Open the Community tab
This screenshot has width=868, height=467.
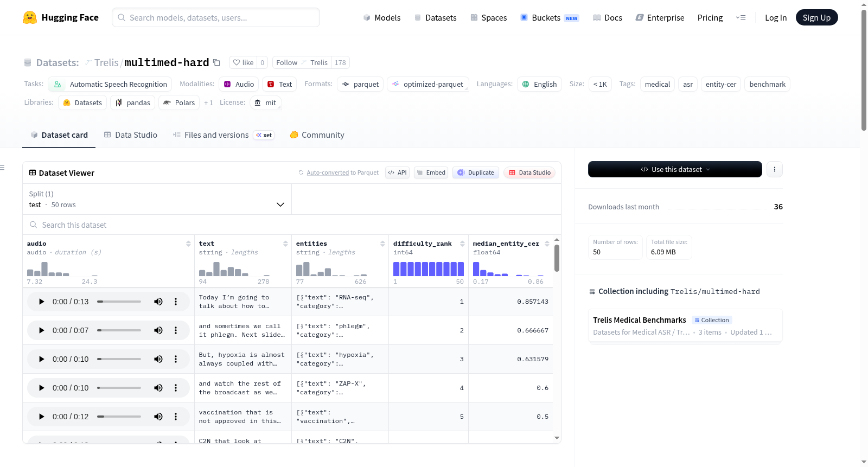(x=317, y=135)
